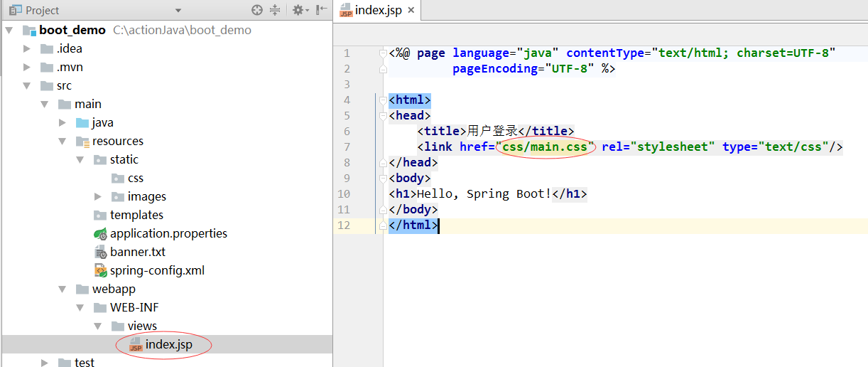Click the line number 10 in gutter
This screenshot has height=367, width=868.
[x=344, y=193]
